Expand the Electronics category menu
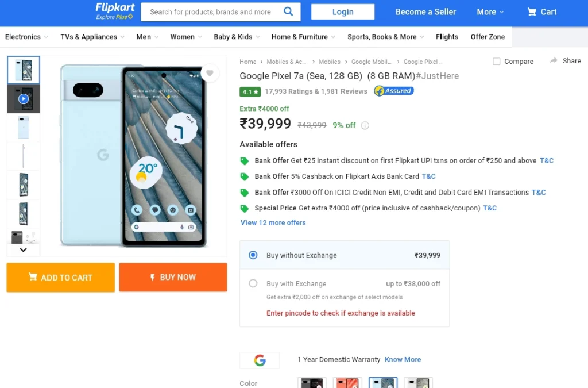588x388 pixels. 26,37
